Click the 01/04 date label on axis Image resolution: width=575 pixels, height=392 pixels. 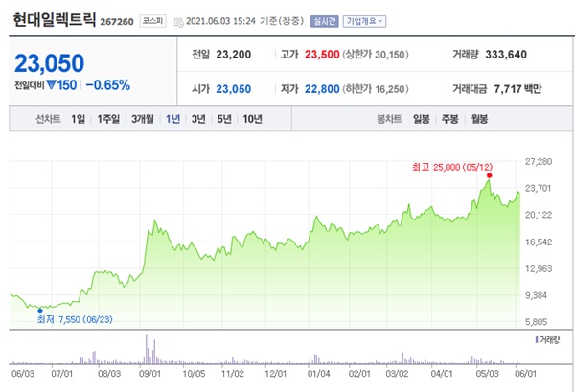tap(318, 374)
